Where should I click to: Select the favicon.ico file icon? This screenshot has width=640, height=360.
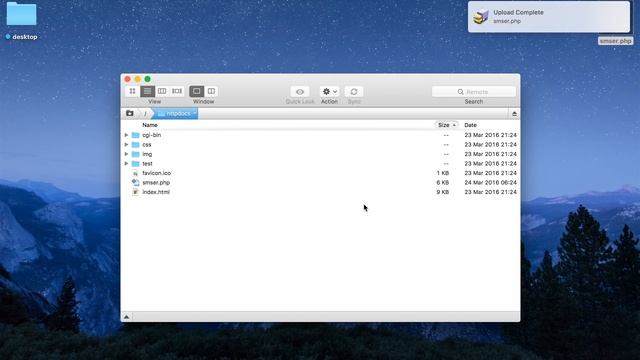136,173
